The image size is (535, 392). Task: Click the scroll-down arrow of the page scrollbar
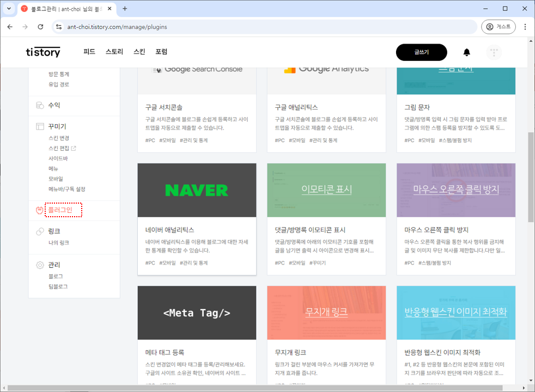click(531, 381)
